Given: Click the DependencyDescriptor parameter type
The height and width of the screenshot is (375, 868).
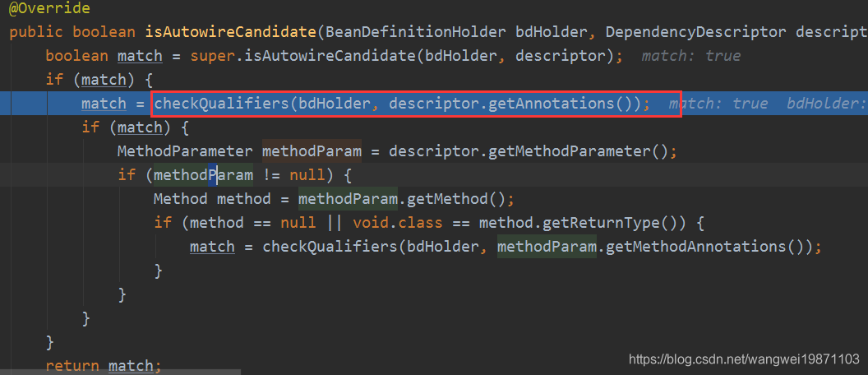Looking at the screenshot, I should [x=696, y=32].
